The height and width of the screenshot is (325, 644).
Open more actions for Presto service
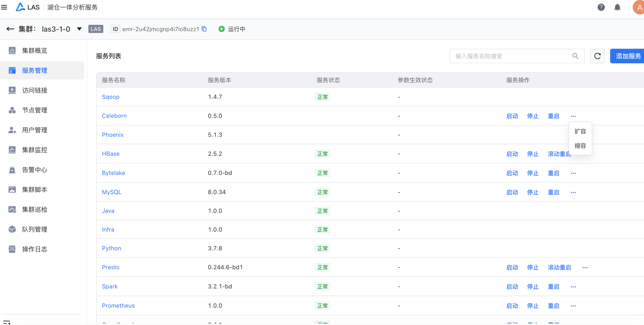pos(585,267)
